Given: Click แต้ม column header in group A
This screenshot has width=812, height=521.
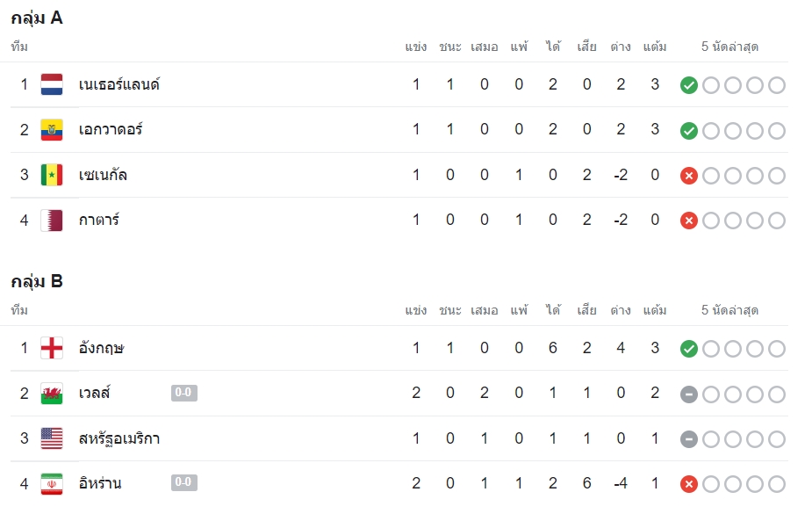Looking at the screenshot, I should (655, 47).
